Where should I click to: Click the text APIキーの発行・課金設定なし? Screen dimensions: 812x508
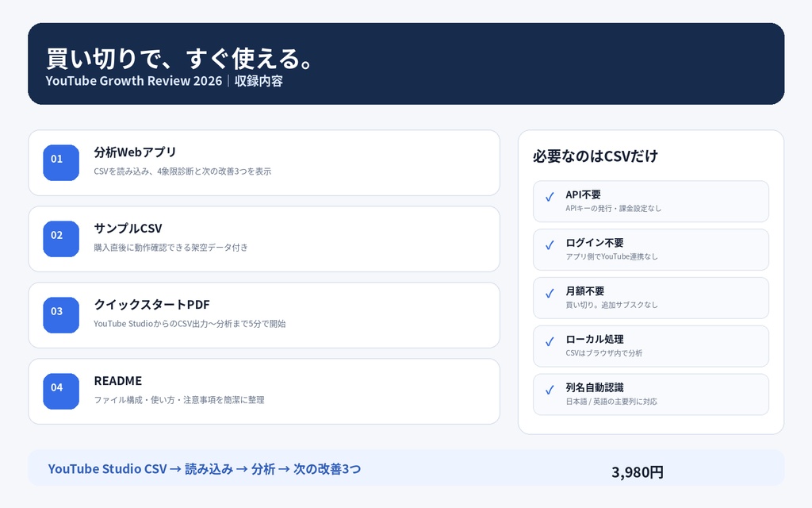coord(613,209)
